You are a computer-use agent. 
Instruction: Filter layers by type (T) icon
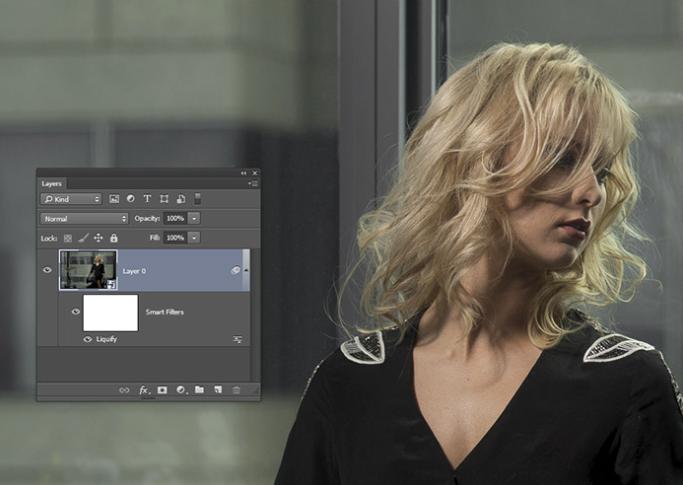pos(147,199)
